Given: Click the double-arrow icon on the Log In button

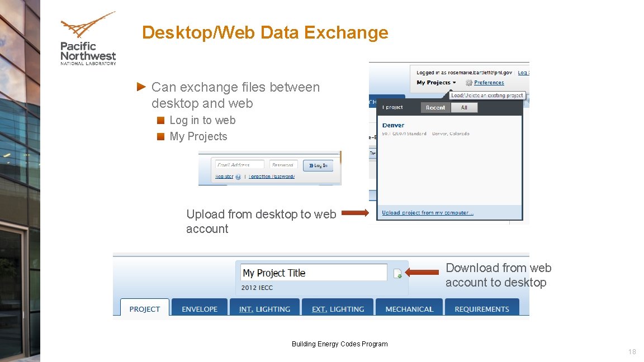Looking at the screenshot, I should (311, 165).
